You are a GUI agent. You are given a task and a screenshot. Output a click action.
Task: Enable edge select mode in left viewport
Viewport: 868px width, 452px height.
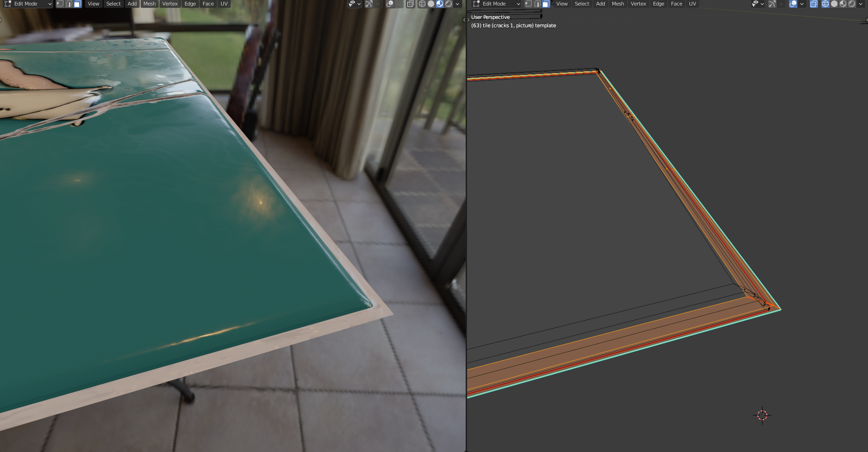coord(69,4)
